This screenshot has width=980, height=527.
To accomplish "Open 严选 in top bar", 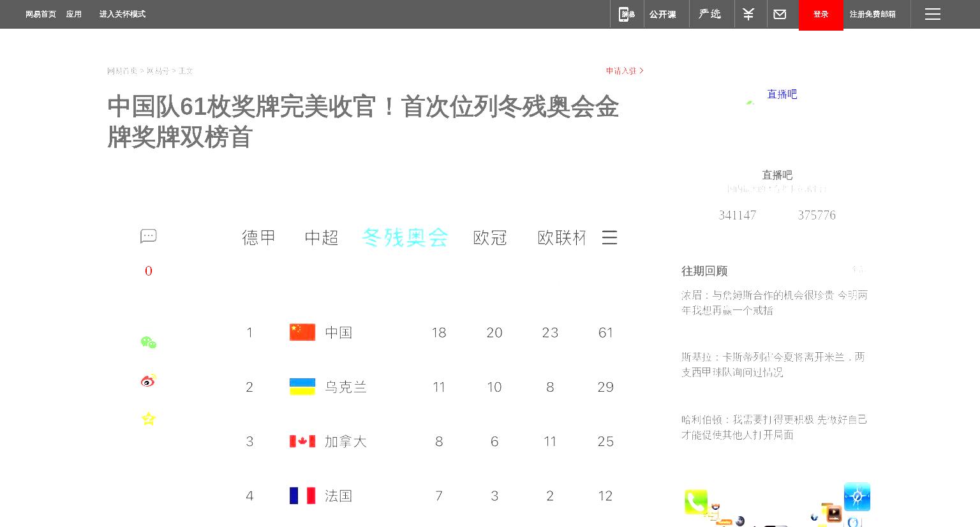I will [709, 14].
